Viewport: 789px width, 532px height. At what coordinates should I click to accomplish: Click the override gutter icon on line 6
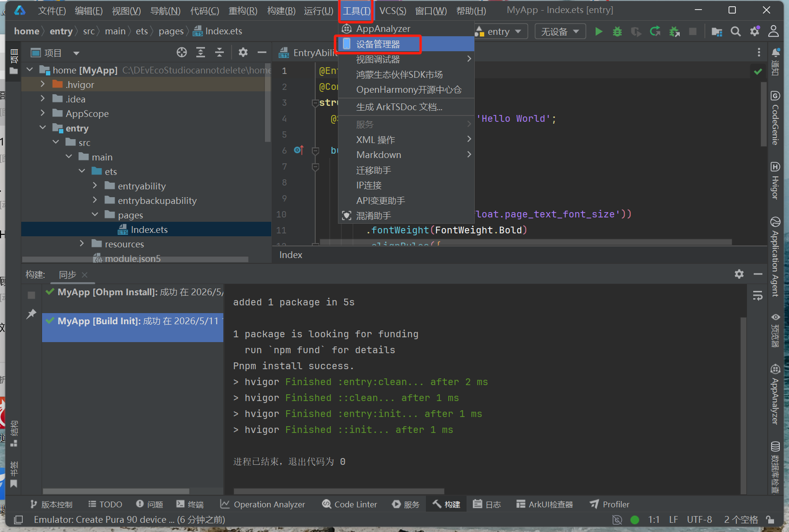(299, 150)
